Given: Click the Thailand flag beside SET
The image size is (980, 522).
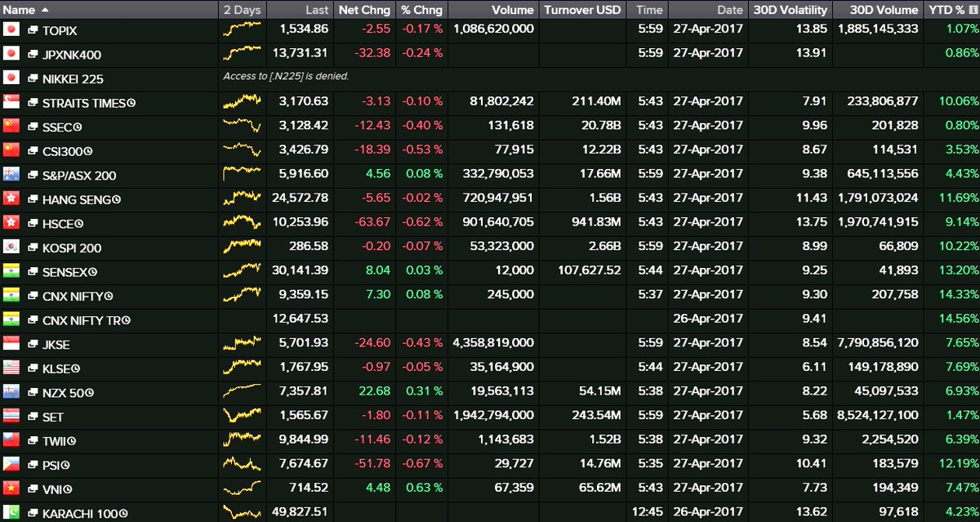Looking at the screenshot, I should click(x=11, y=416).
